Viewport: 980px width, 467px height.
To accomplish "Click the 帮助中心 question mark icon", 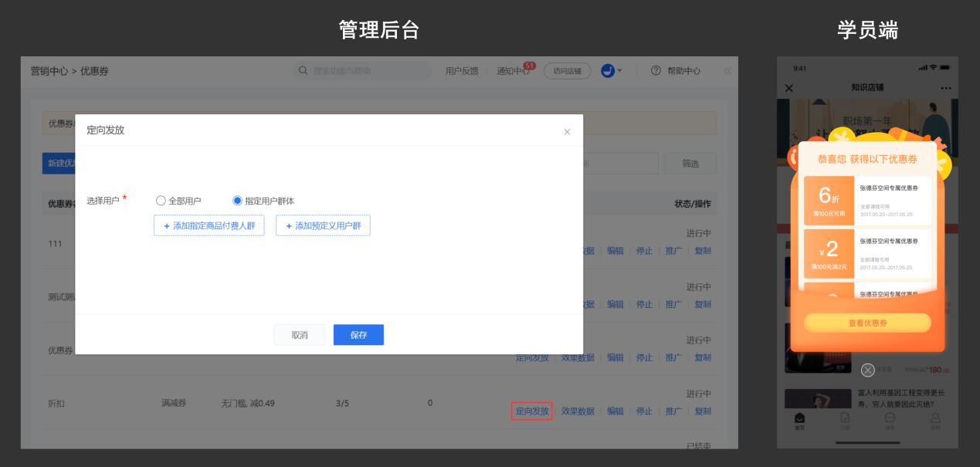I will 656,71.
